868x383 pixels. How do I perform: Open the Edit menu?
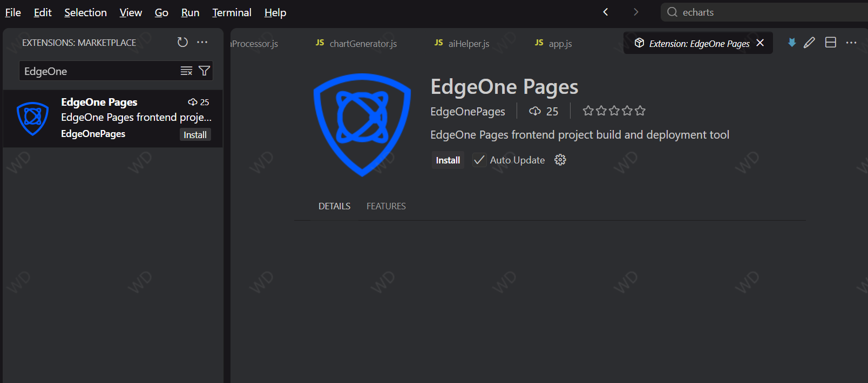(43, 12)
